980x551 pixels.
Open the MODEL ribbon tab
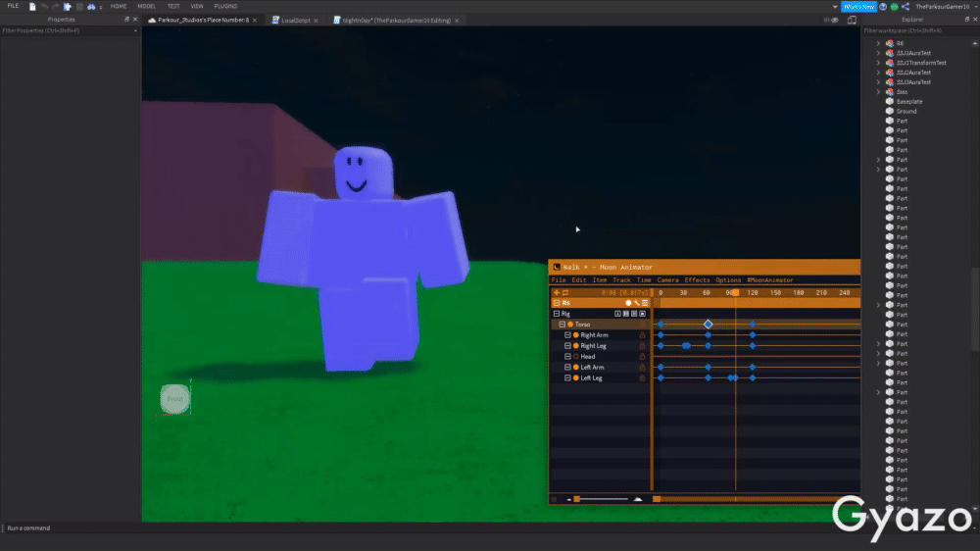tap(146, 6)
